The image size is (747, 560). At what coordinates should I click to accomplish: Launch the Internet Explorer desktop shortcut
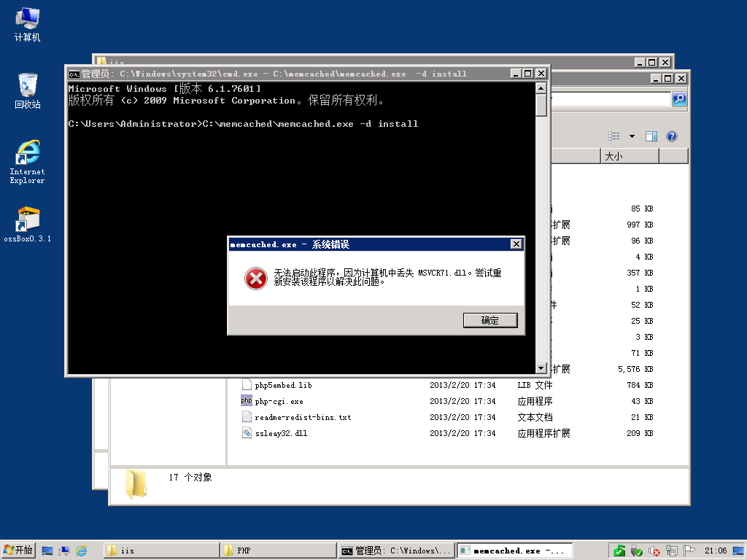click(27, 162)
